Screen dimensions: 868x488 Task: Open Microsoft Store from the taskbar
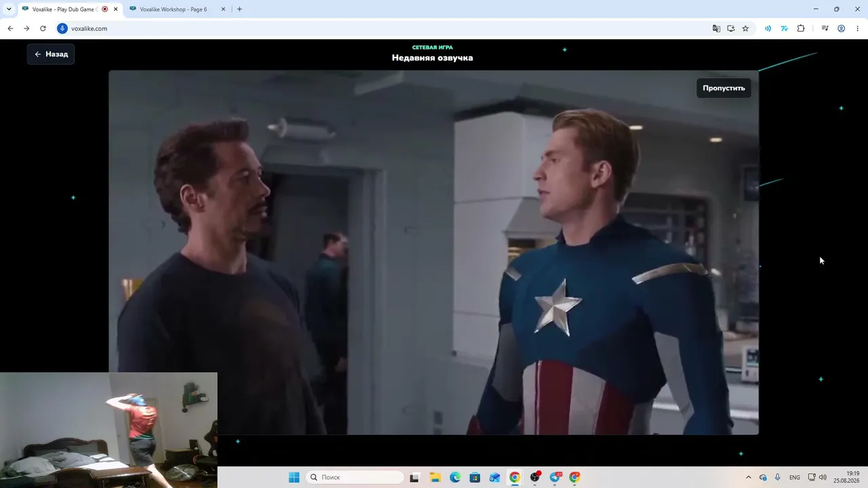tap(475, 477)
